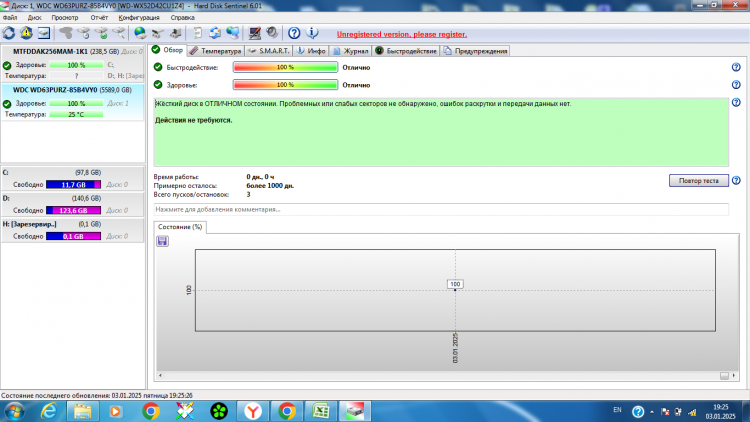Click the disk with magnifier toolbar icon
The height and width of the screenshot is (422, 750).
coord(119,33)
